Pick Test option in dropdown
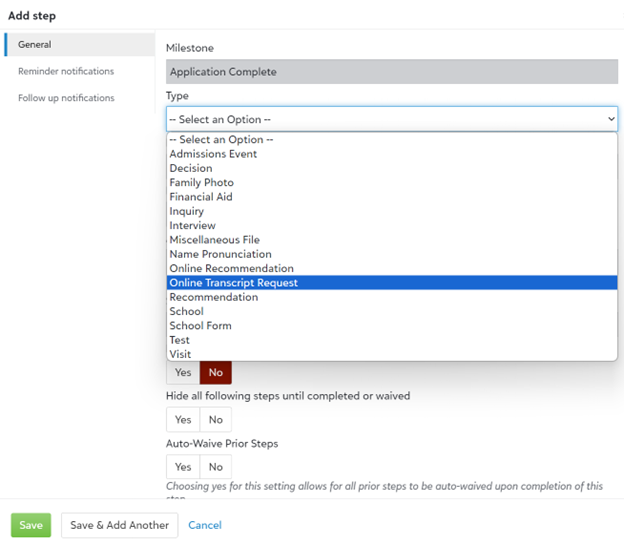624x545 pixels. (x=392, y=340)
